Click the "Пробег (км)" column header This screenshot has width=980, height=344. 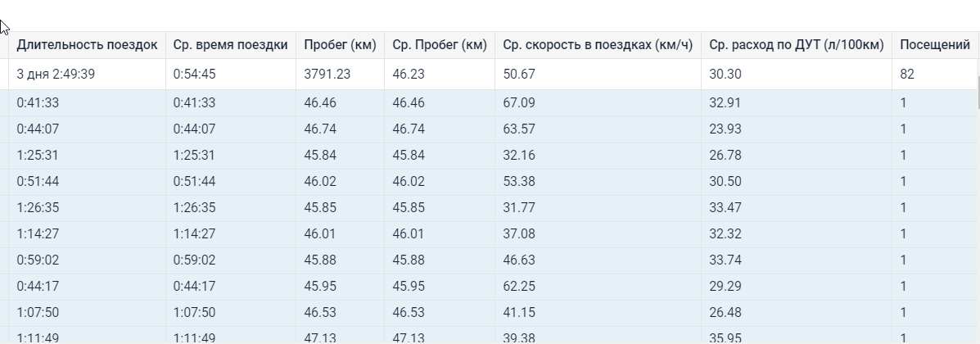pyautogui.click(x=340, y=45)
